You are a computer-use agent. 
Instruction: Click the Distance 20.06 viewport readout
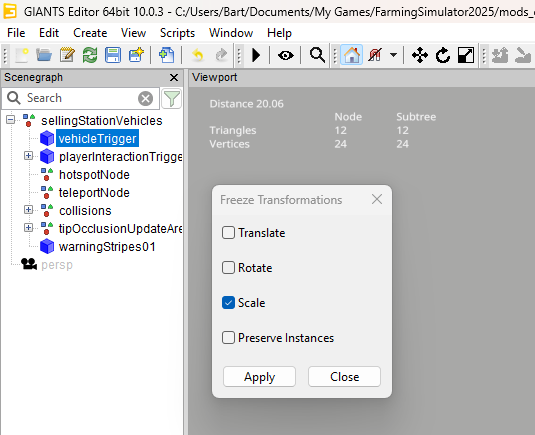246,104
